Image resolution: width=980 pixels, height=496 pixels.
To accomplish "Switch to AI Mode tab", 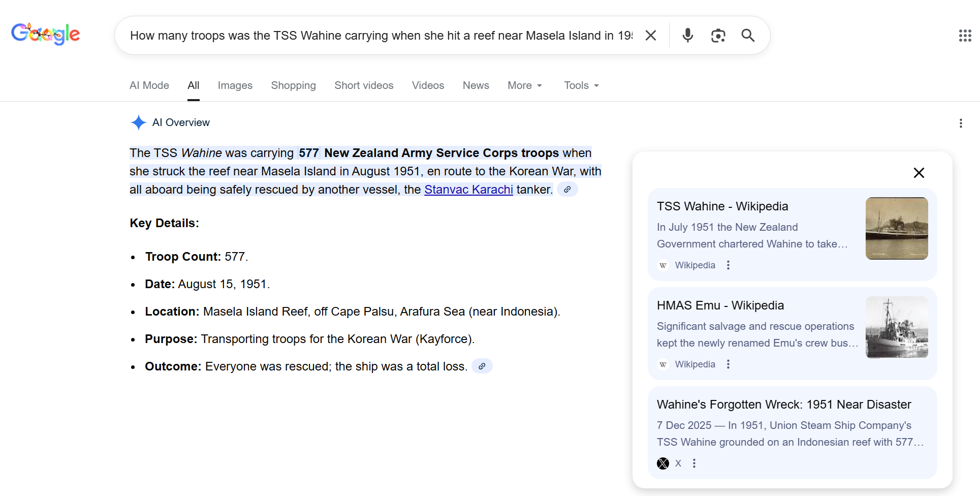I will pyautogui.click(x=149, y=85).
